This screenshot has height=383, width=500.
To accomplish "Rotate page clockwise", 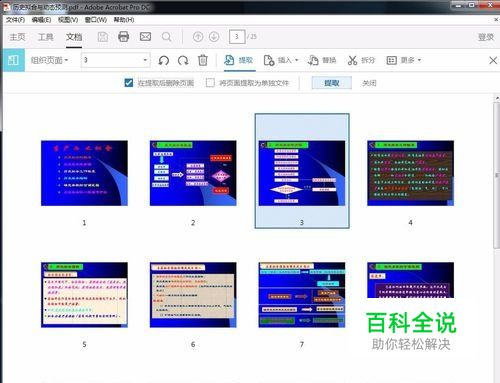I will pyautogui.click(x=183, y=60).
